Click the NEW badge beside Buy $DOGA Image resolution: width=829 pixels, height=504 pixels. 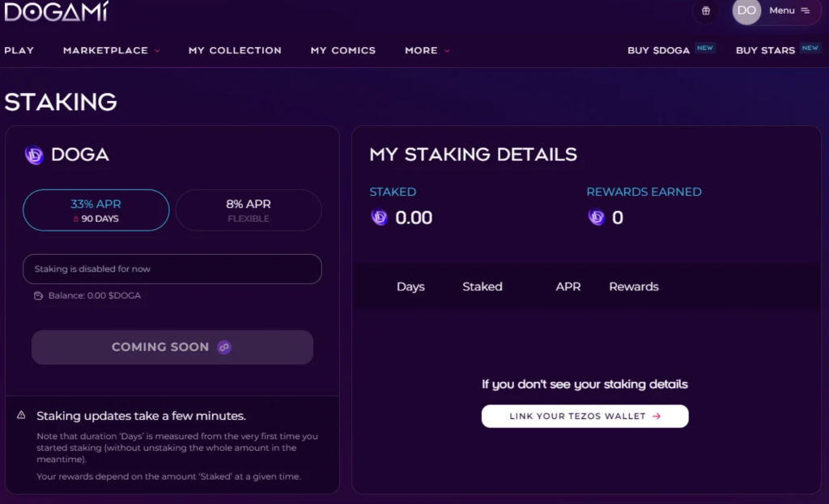pyautogui.click(x=705, y=48)
